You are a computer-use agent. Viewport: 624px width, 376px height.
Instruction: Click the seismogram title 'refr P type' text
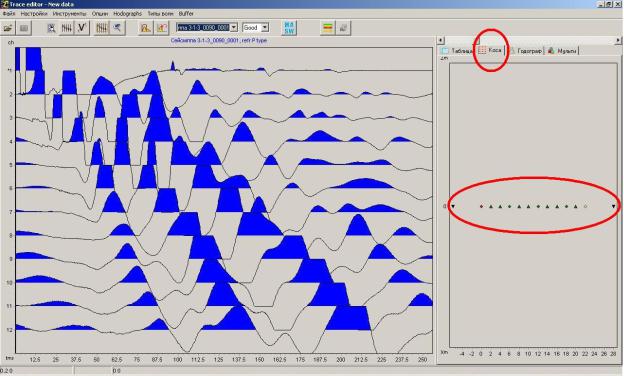point(254,41)
